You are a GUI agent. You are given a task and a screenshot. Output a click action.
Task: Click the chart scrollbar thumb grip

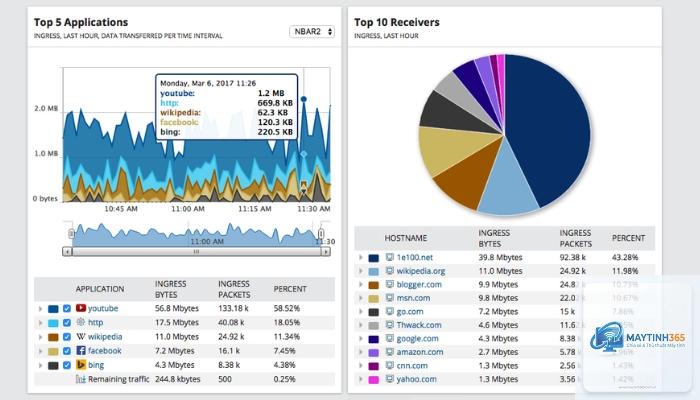[196, 252]
